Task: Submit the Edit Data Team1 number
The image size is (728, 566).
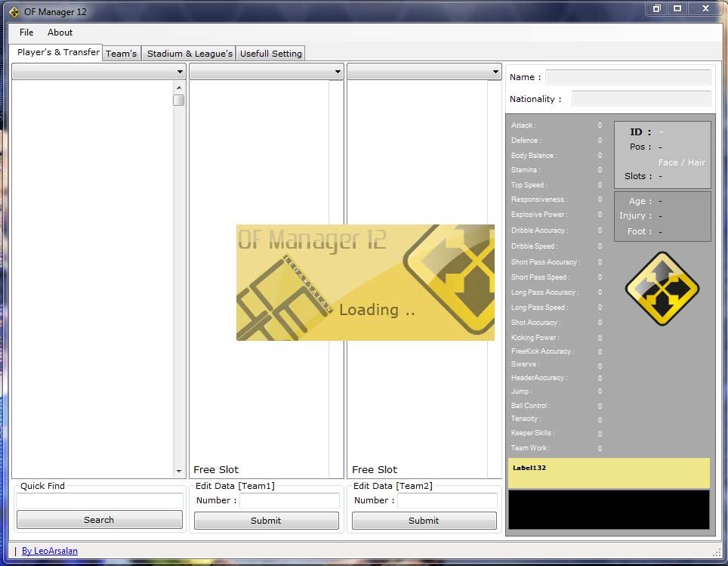Action: 266,521
